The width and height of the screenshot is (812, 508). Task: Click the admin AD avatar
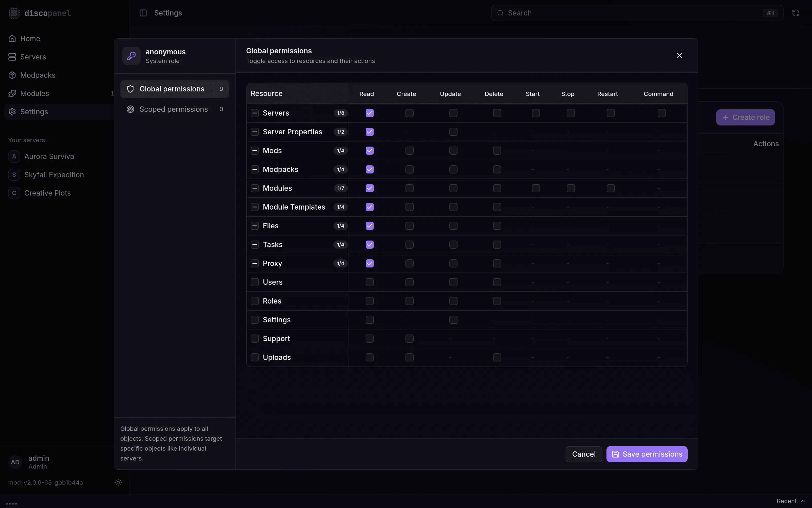tap(15, 462)
